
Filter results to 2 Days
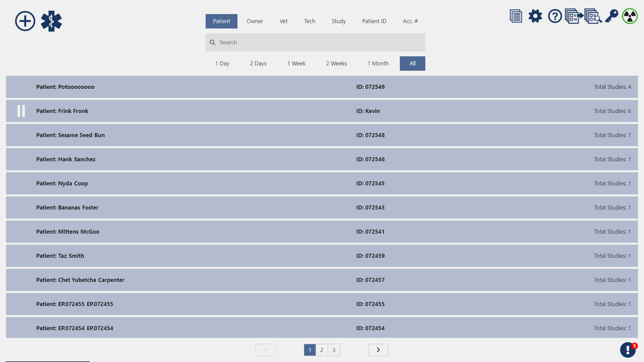coord(258,63)
